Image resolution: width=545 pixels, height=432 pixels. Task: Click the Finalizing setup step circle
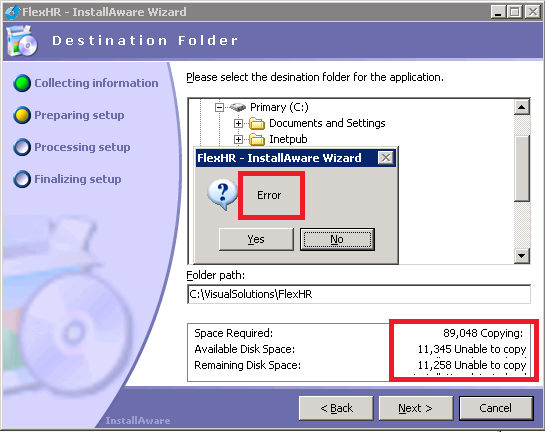pyautogui.click(x=22, y=179)
